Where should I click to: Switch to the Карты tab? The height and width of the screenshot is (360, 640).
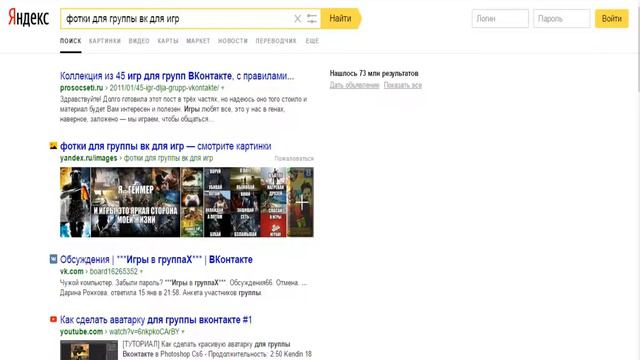[x=168, y=41]
